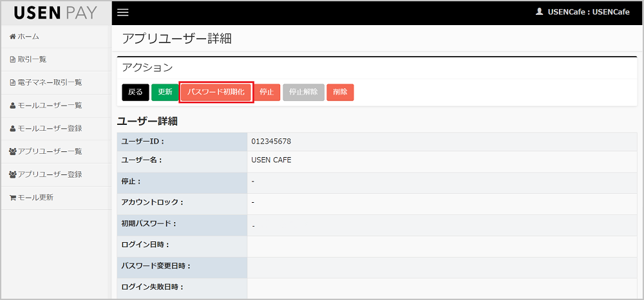Click the パスワード初期化 button

tap(216, 92)
